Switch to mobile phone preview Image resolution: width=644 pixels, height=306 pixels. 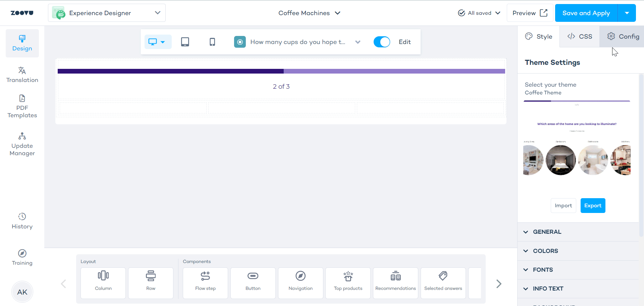212,42
